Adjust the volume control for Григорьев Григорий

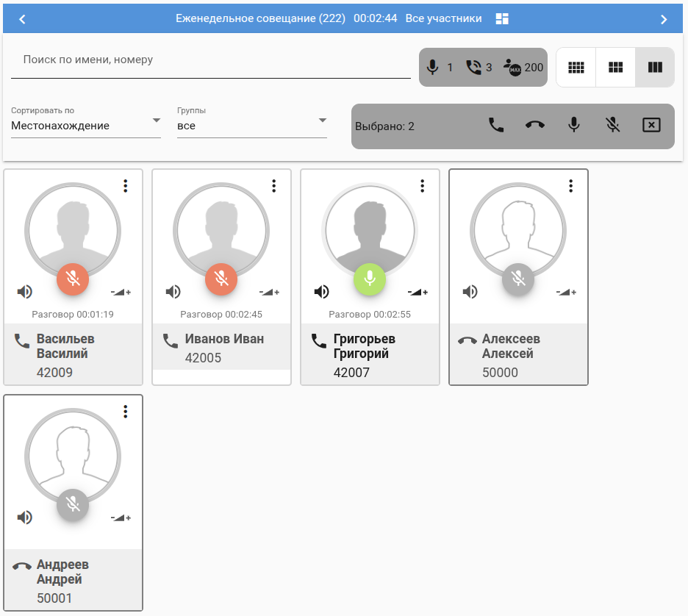point(418,292)
